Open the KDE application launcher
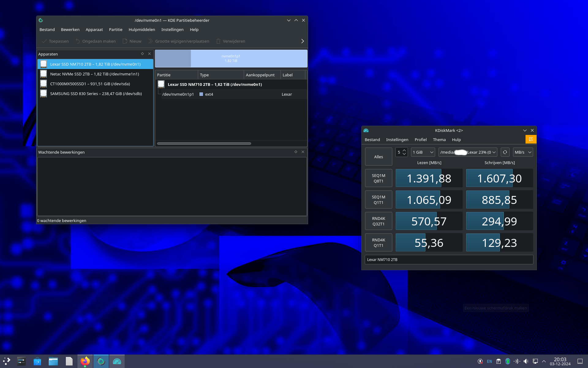This screenshot has width=588, height=368. pos(7,361)
